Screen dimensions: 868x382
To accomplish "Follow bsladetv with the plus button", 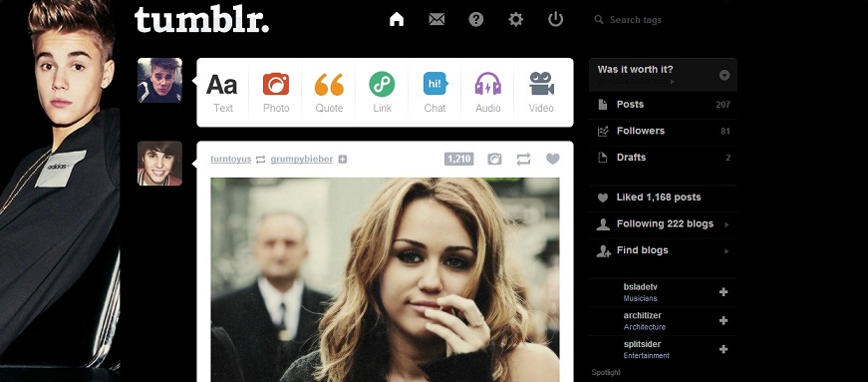I will point(723,292).
